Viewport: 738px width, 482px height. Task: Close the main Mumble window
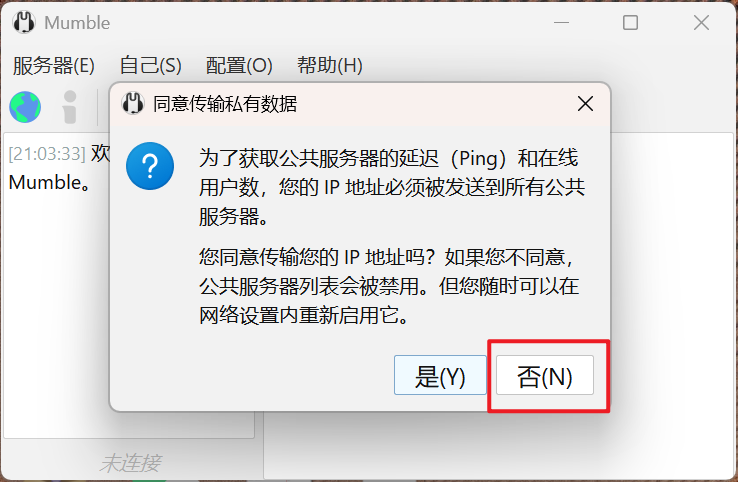coord(701,22)
